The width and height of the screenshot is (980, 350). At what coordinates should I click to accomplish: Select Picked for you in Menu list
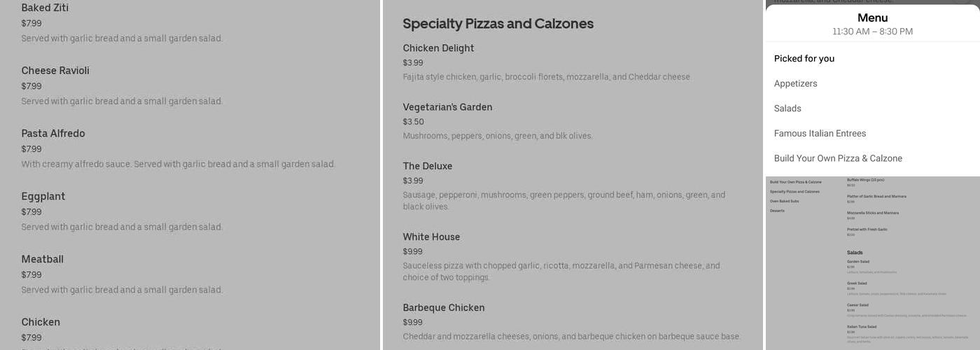804,59
